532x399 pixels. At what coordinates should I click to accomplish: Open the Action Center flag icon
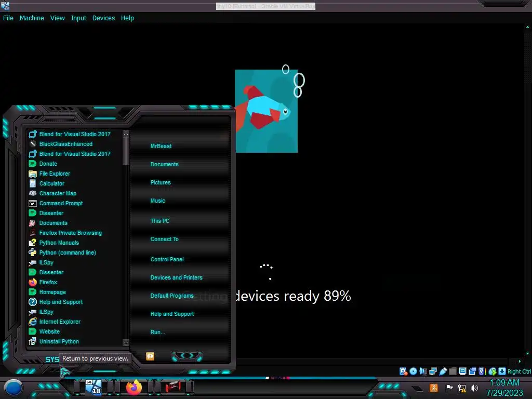click(x=449, y=388)
